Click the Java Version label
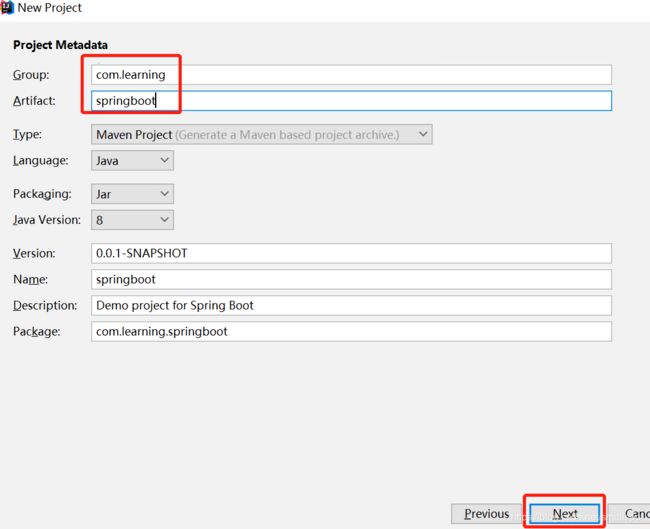 [47, 220]
